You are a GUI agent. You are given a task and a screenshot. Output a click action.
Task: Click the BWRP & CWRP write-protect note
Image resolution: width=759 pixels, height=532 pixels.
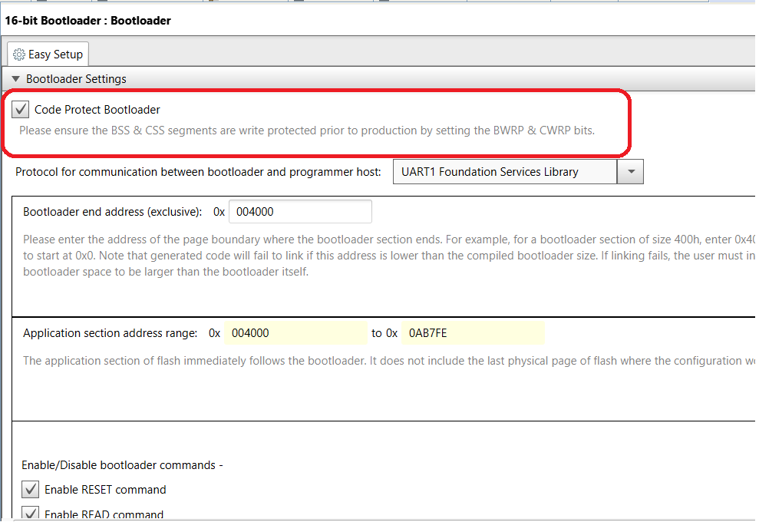click(x=307, y=131)
